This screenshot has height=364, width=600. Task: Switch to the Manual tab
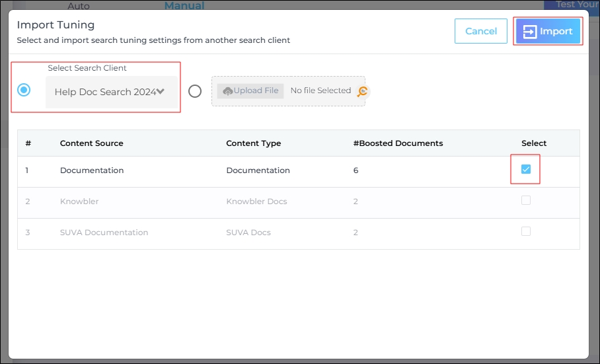point(184,5)
